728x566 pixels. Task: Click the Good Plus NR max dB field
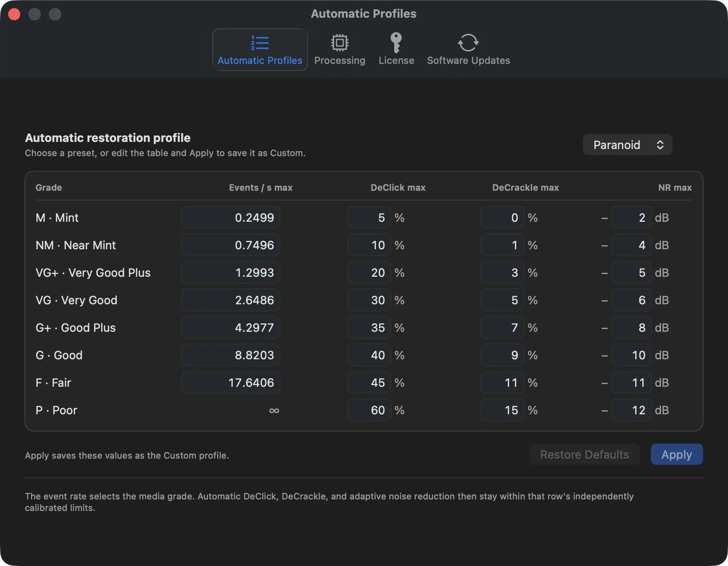(631, 327)
